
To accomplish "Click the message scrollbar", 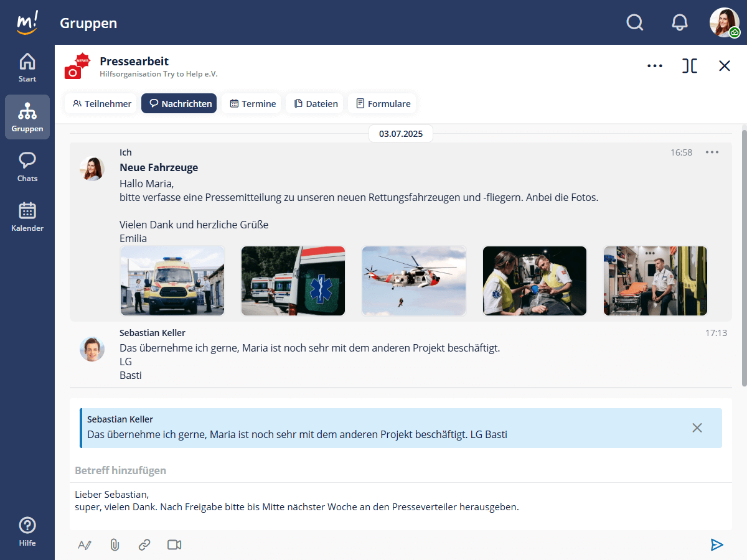I will pos(744,258).
